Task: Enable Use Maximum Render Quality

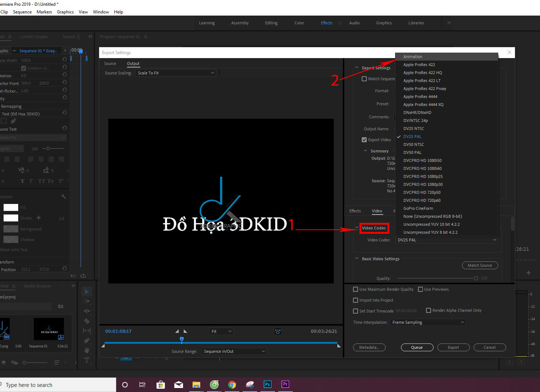Action: point(356,289)
